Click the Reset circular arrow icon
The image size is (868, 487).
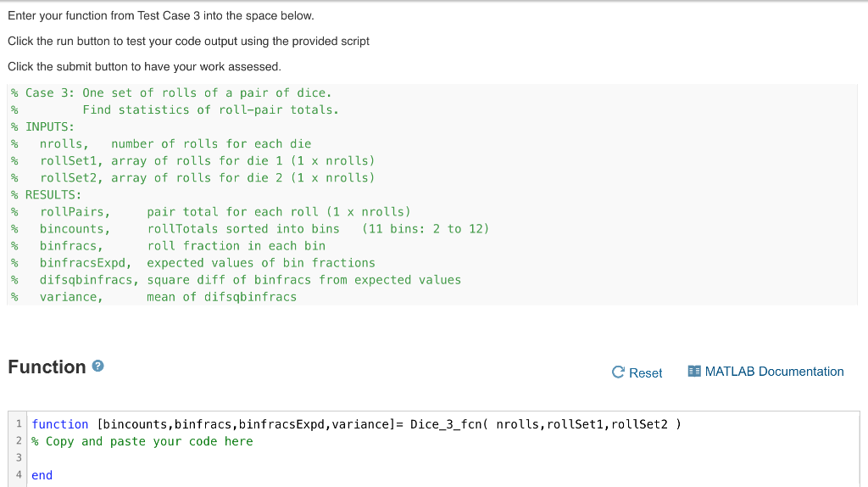tap(618, 372)
